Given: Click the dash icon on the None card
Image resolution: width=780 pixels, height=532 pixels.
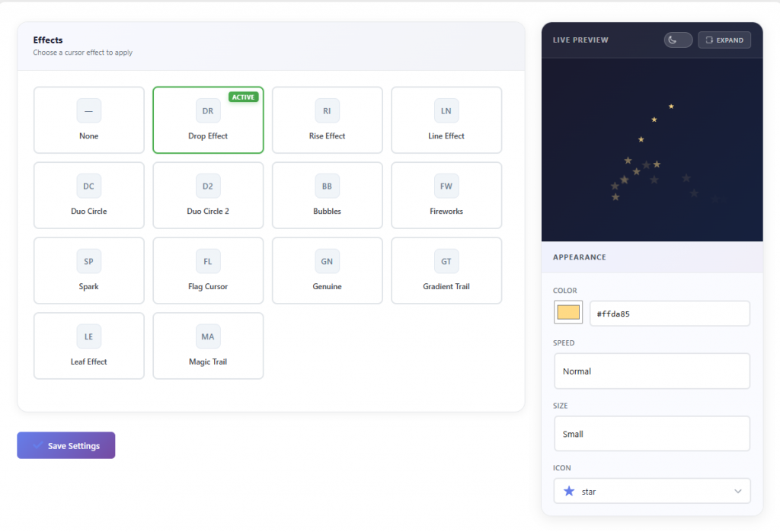Looking at the screenshot, I should (x=88, y=111).
